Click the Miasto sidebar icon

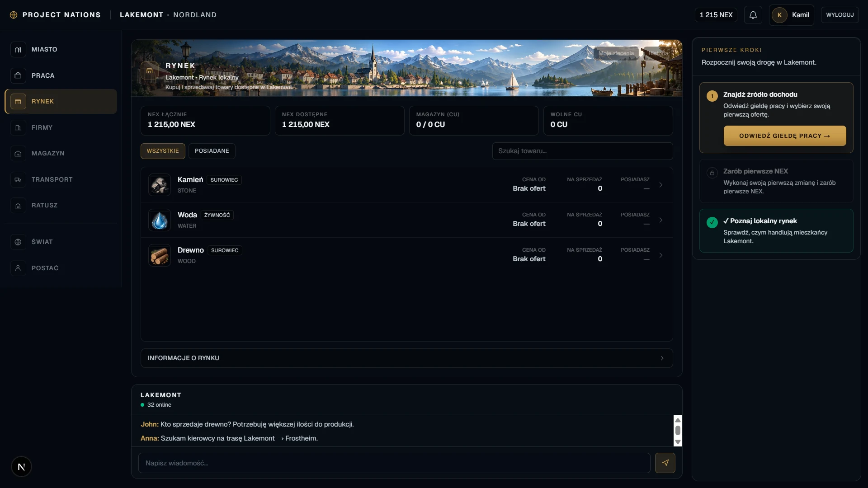click(x=18, y=50)
